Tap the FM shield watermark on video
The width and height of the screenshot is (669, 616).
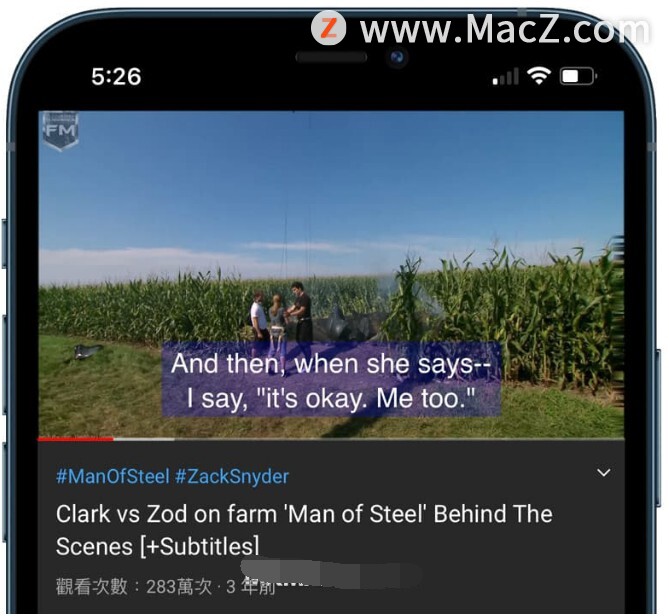coord(61,131)
